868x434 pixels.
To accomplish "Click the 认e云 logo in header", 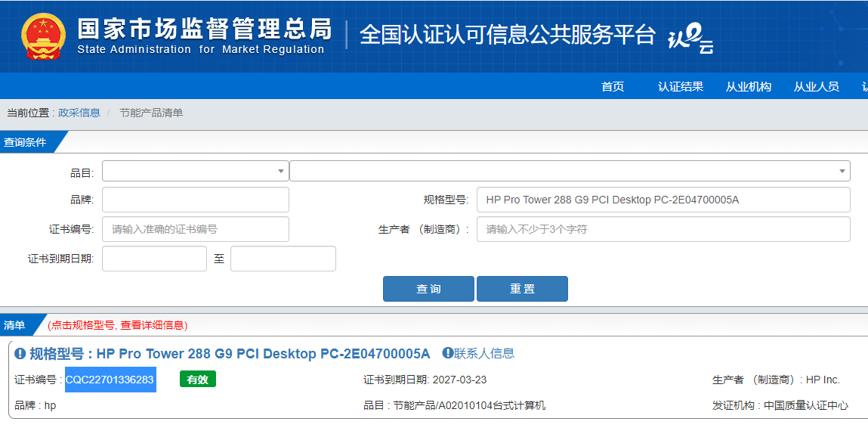I will (x=690, y=39).
